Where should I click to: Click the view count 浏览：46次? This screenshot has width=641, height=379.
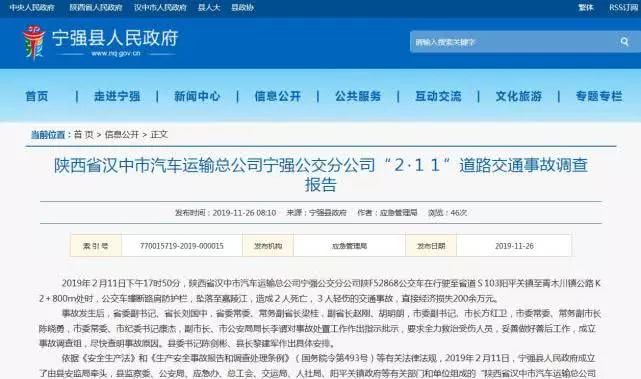click(448, 213)
